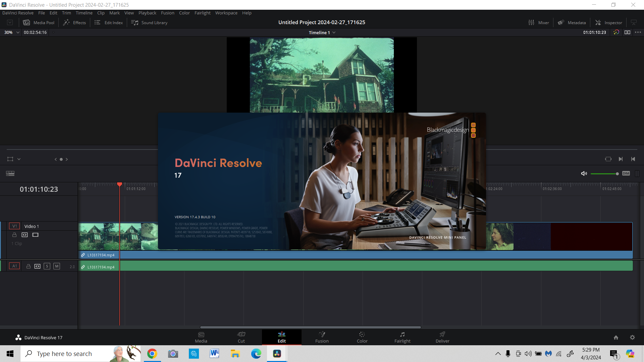Open the Inspector panel

pos(608,22)
